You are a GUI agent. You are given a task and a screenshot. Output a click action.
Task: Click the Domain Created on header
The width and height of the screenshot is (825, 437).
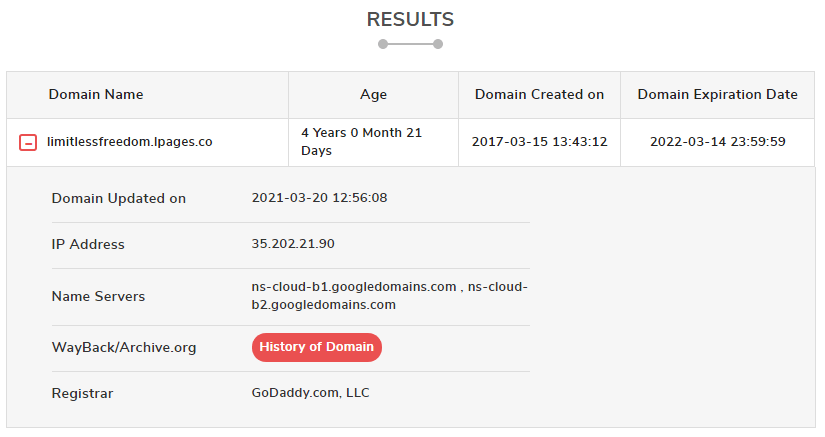tap(539, 94)
